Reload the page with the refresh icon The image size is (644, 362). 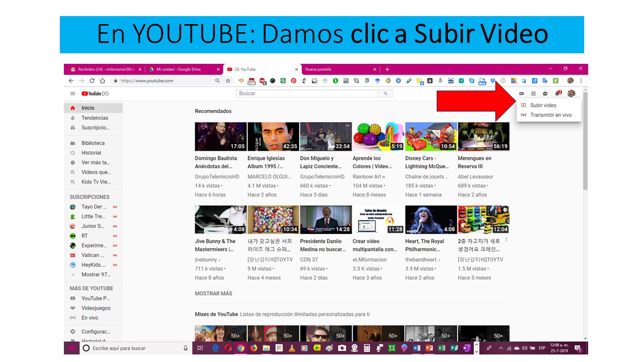click(92, 80)
